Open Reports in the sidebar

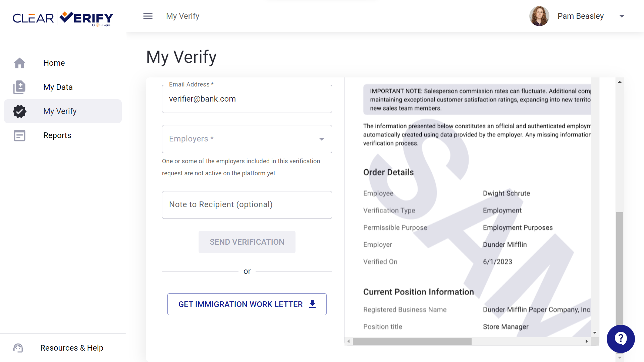63,135
